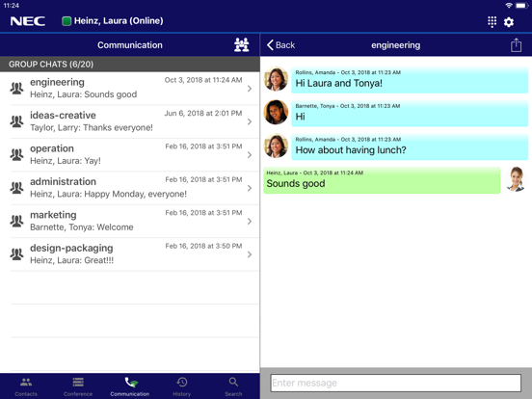Open the administration group chat
The image size is (532, 399).
[x=130, y=188]
